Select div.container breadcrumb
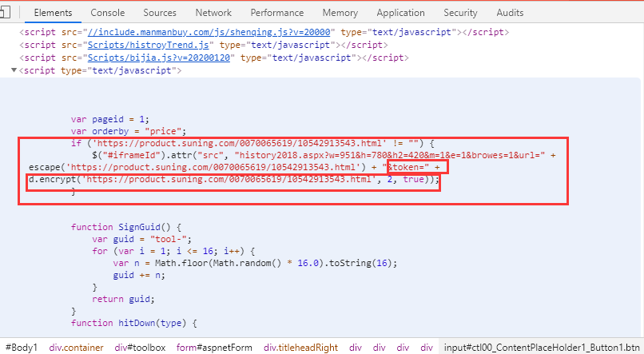Image resolution: width=644 pixels, height=354 pixels. point(77,348)
